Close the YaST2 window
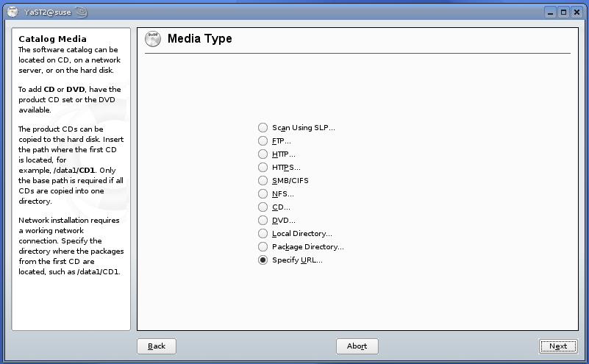The height and width of the screenshot is (364, 589). [x=576, y=13]
